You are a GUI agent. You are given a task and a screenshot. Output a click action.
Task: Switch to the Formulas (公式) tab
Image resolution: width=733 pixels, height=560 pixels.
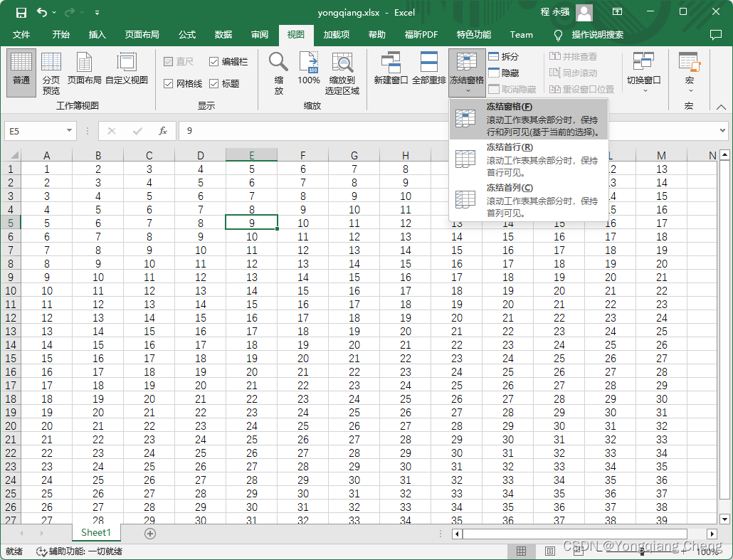pyautogui.click(x=187, y=35)
